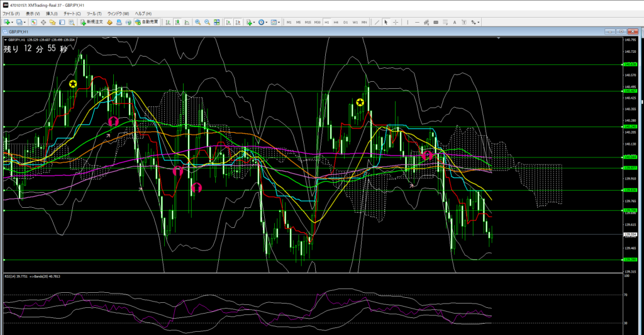Select the text 'A' tool
Viewport: 644px width, 335px height.
pos(455,22)
